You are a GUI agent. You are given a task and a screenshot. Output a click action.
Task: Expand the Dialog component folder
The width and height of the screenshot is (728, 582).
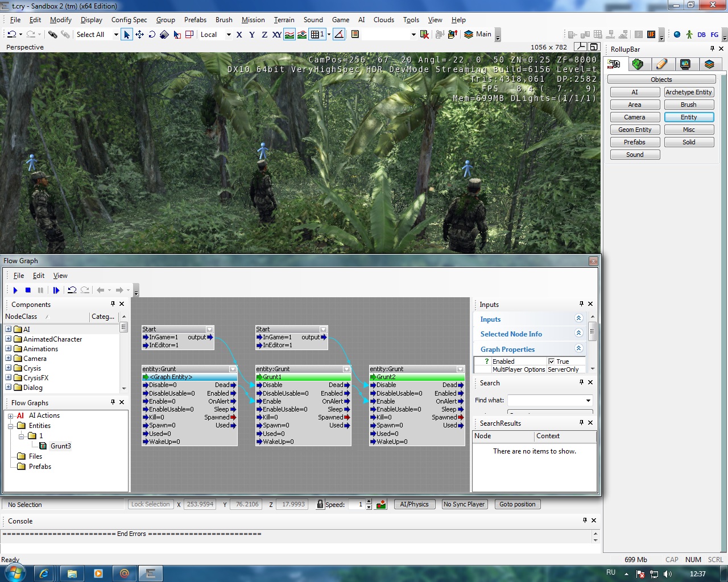pos(9,388)
